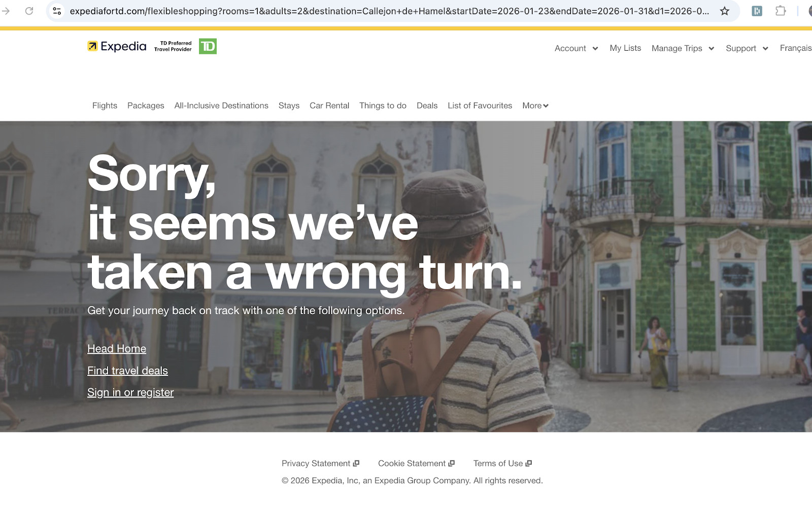Expand the Manage Trips dropdown
Viewport: 812px width, 506px height.
point(683,48)
